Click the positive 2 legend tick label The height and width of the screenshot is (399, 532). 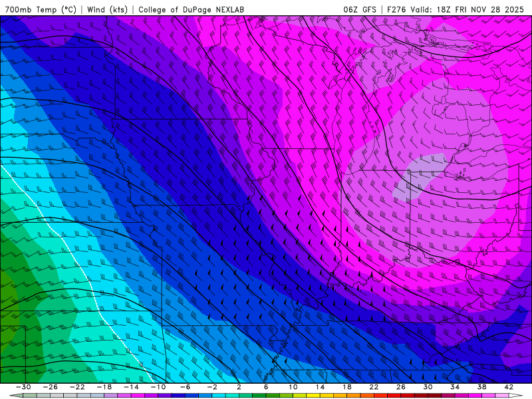coord(239,387)
